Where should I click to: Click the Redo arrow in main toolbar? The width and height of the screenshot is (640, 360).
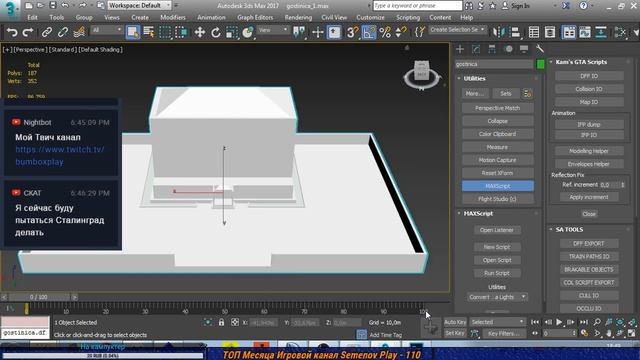tap(27, 32)
